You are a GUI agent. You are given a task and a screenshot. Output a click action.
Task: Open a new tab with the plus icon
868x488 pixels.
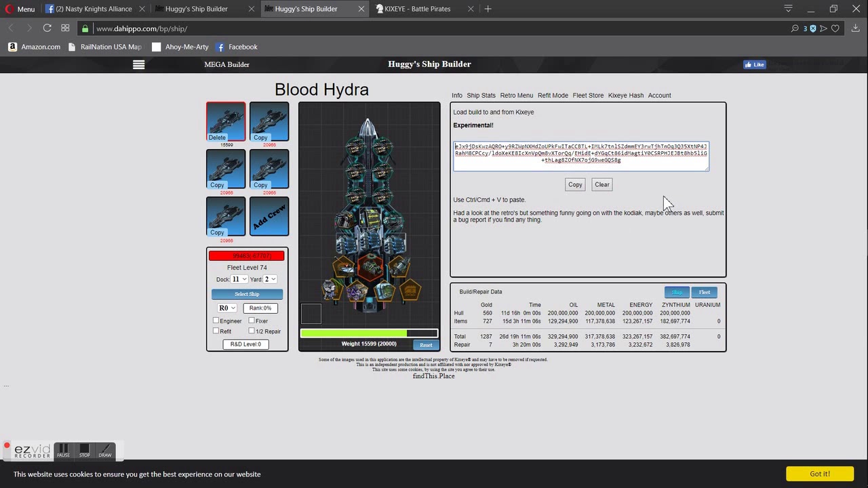click(488, 9)
